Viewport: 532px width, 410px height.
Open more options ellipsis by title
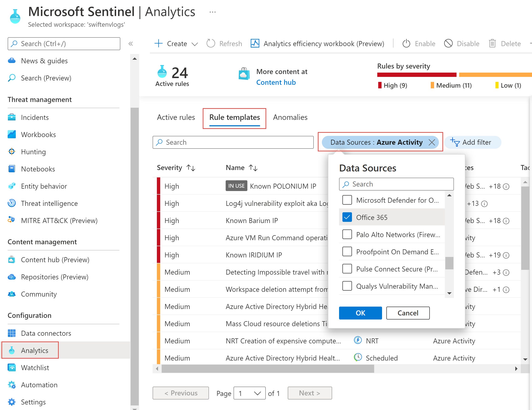(213, 12)
